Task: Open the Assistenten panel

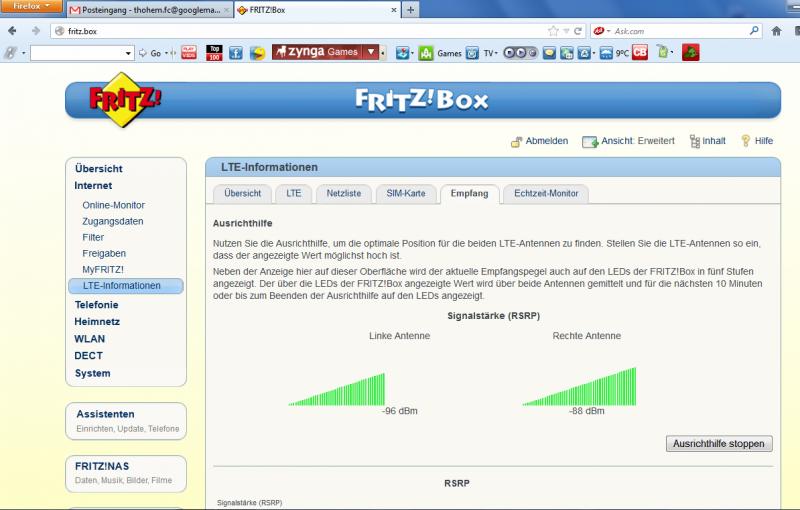Action: [x=126, y=421]
